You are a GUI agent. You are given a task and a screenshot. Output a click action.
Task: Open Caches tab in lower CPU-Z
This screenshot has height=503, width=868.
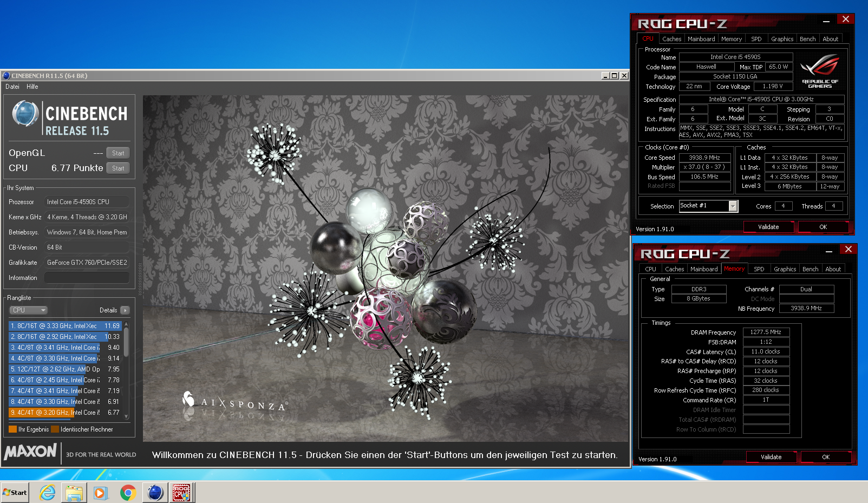[x=674, y=269]
